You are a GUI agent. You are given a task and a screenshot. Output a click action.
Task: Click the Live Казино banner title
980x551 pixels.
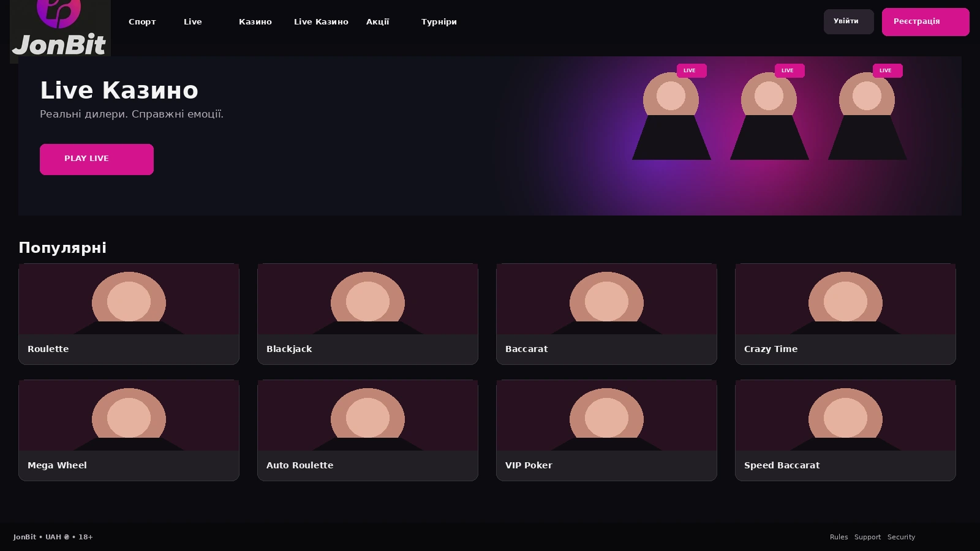(119, 91)
